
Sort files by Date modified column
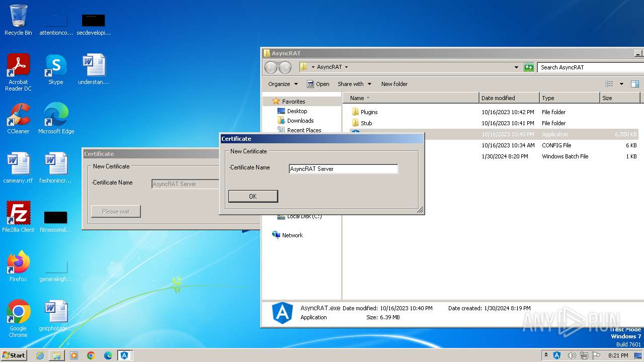[509, 98]
